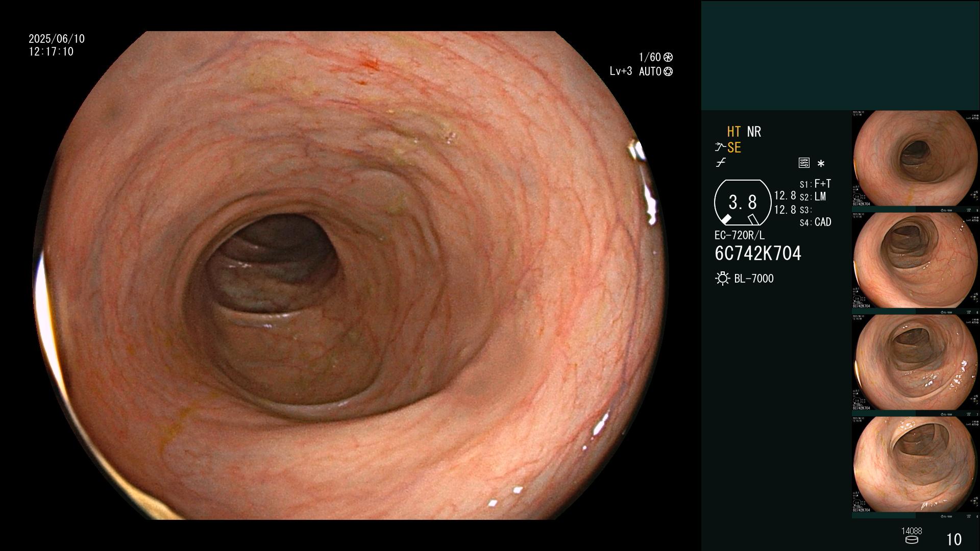
Task: Click the scope model EC-720R/L text
Action: [x=740, y=236]
